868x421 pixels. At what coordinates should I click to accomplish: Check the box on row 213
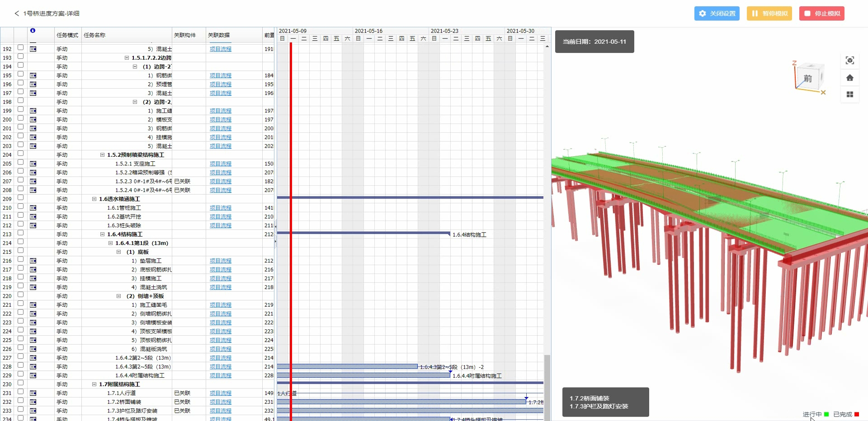20,233
